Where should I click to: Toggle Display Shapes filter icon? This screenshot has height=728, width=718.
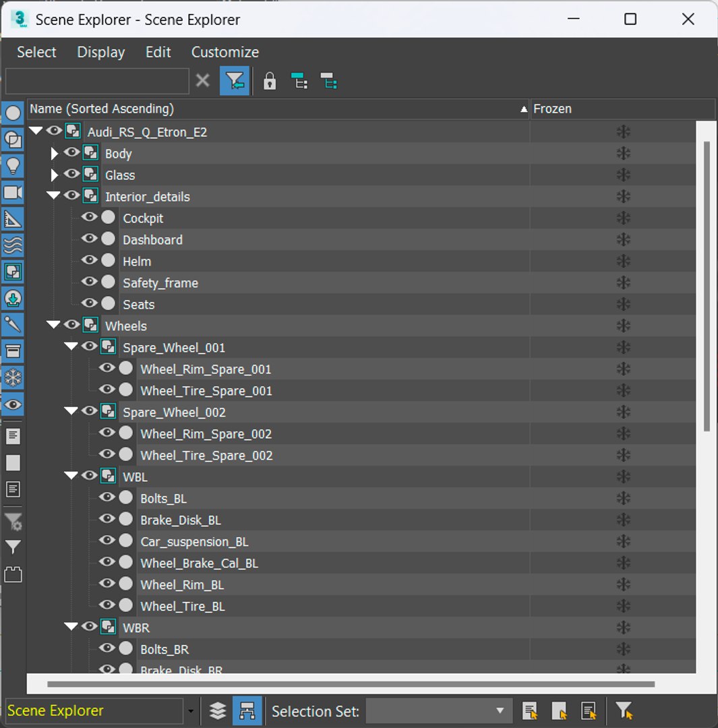(x=13, y=140)
